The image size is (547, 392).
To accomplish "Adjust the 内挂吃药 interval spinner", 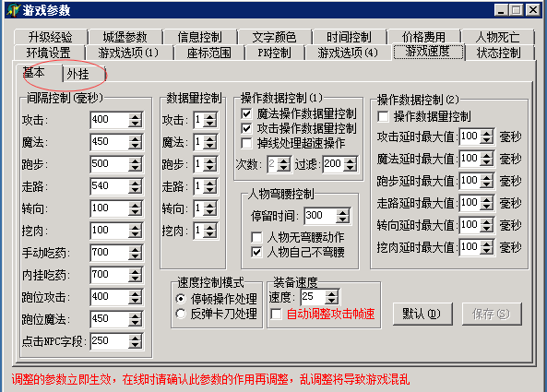I will point(135,275).
